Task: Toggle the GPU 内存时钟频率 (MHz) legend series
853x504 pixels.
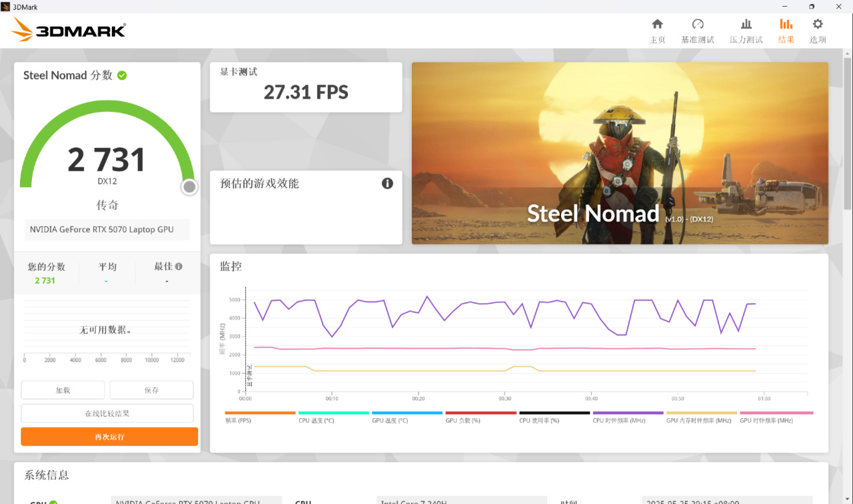Action: coord(702,417)
